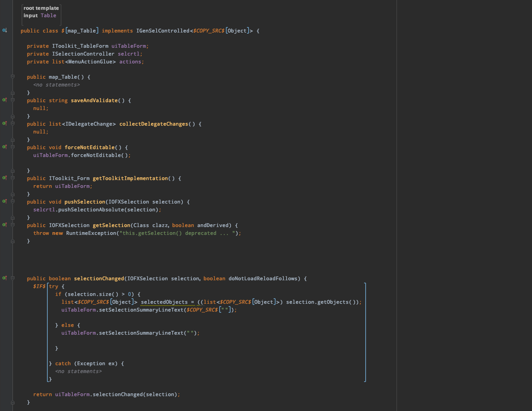532x411 pixels.
Task: Select the map_Table class name placeholder
Action: pyautogui.click(x=82, y=30)
